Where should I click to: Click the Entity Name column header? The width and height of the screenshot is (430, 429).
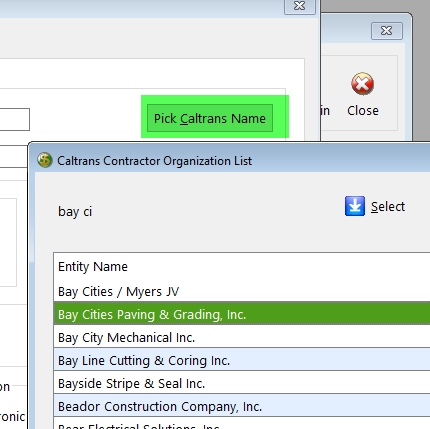93,267
